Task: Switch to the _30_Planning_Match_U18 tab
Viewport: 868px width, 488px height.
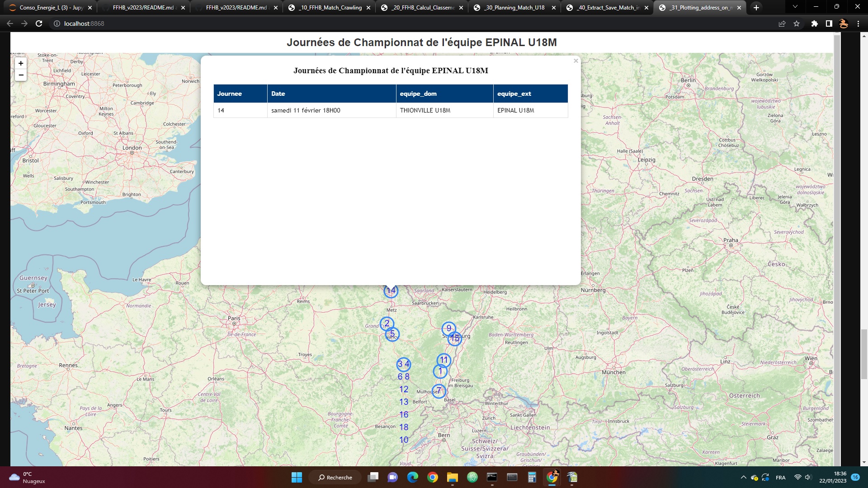Action: (513, 7)
